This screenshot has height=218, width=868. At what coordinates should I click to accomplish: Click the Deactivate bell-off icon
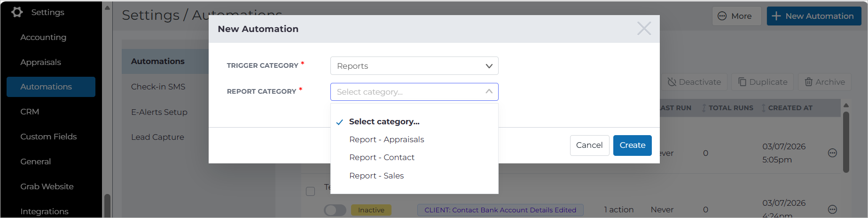pyautogui.click(x=672, y=82)
